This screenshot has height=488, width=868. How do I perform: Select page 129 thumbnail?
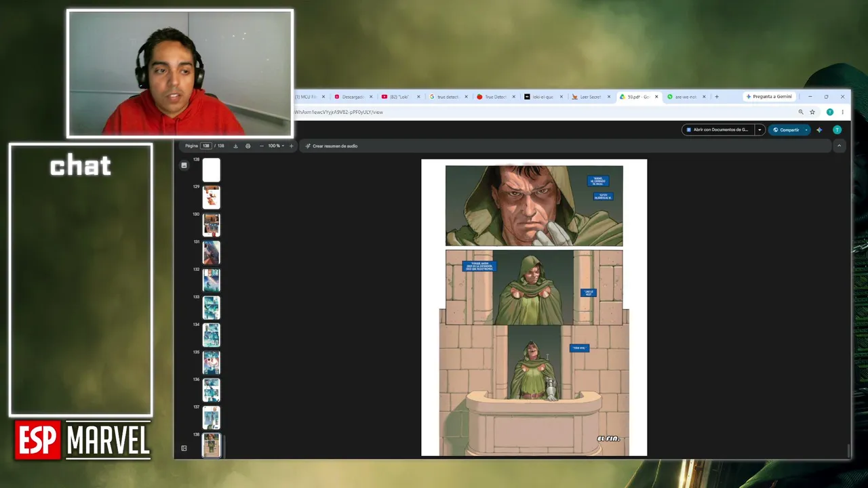click(212, 197)
